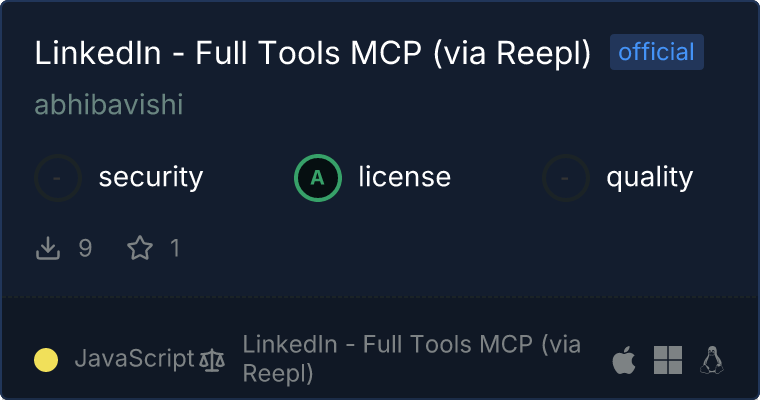Image resolution: width=760 pixels, height=400 pixels.
Task: Click the Linux penguin platform icon
Action: (712, 360)
